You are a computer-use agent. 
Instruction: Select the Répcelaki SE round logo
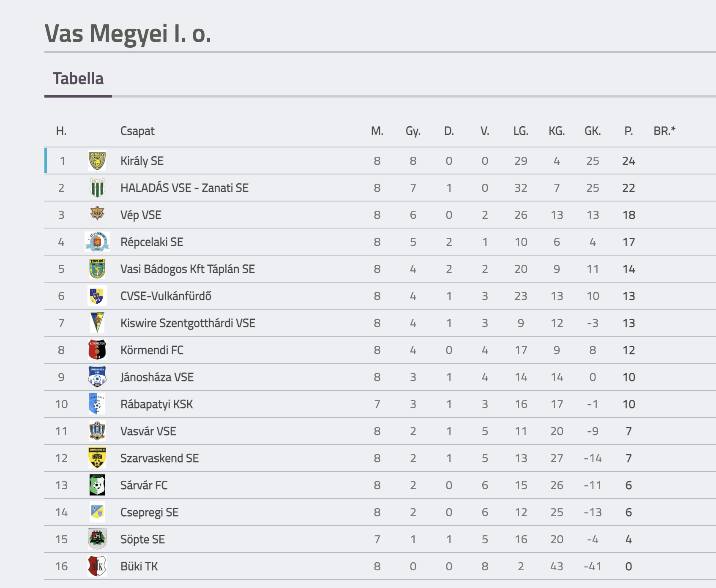coord(97,242)
